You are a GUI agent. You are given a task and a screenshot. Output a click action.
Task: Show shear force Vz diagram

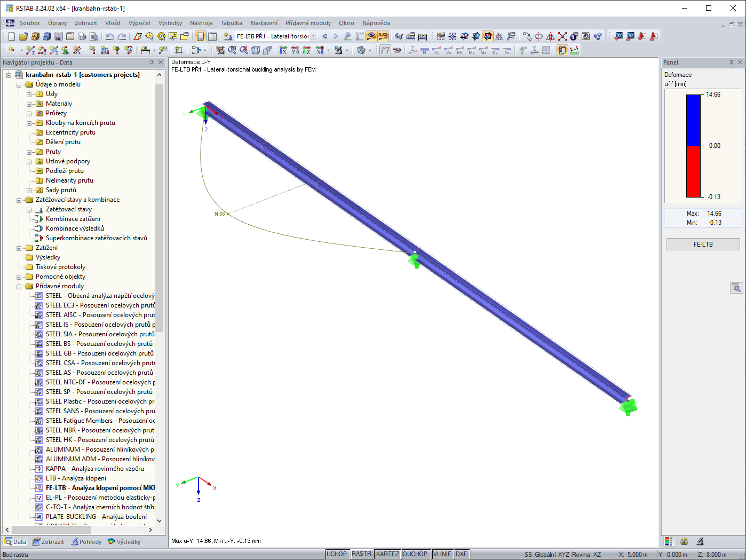[x=448, y=50]
